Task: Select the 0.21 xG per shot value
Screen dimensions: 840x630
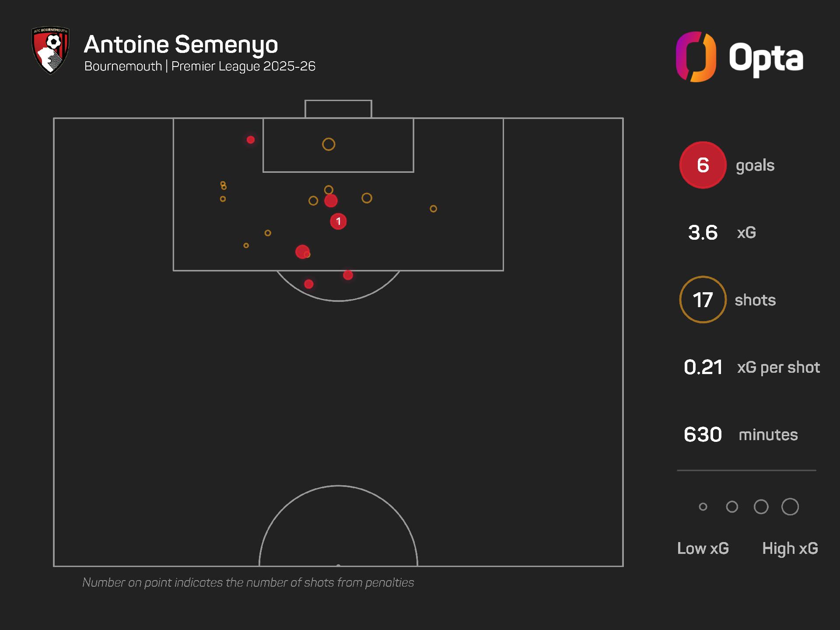Action: (703, 367)
